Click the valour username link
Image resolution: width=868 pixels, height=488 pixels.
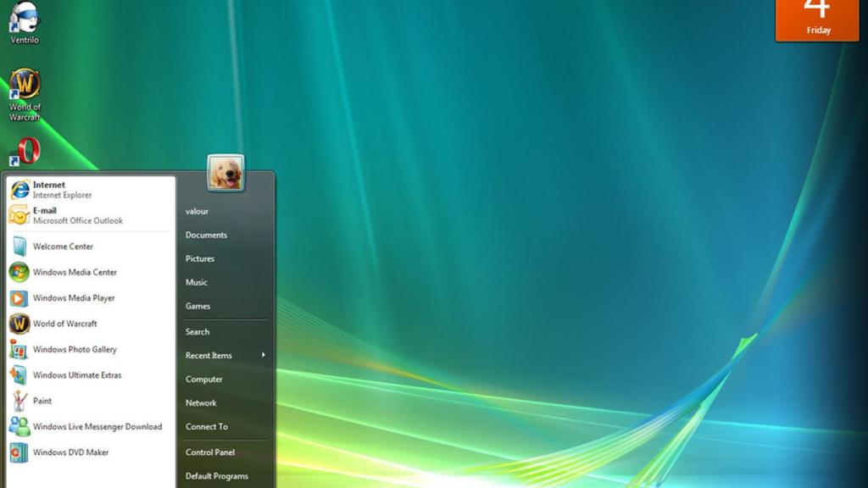pos(198,211)
